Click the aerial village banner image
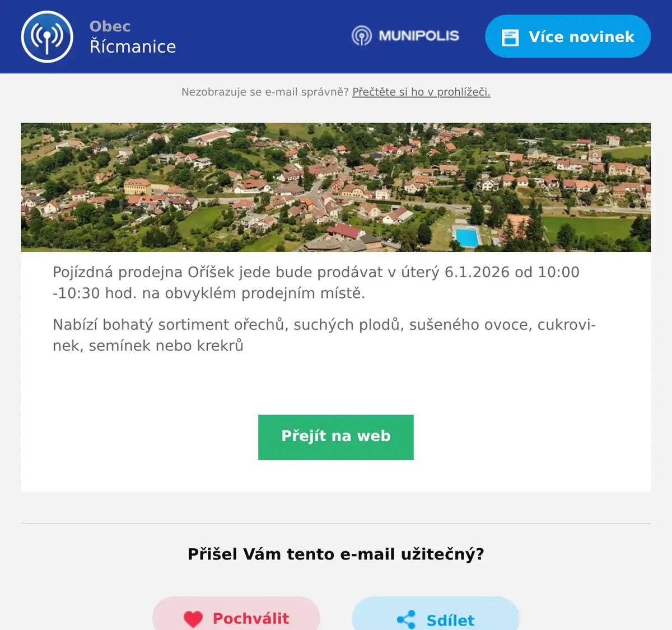 coord(336,187)
